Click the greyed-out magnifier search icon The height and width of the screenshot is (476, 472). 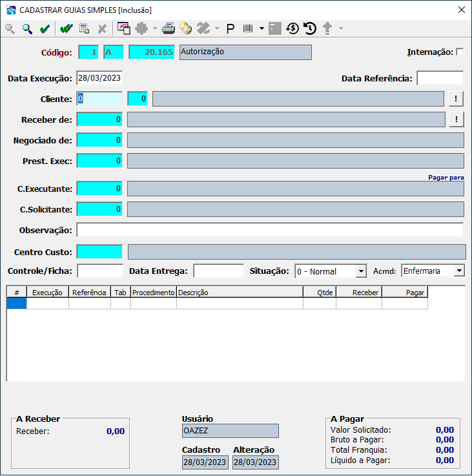point(10,29)
